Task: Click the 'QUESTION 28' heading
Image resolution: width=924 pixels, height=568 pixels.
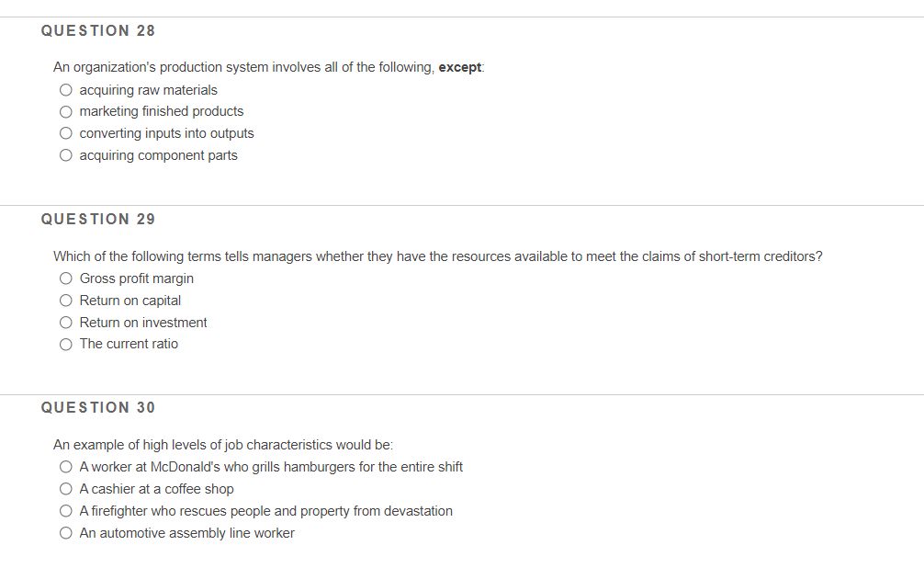Action: pos(98,31)
